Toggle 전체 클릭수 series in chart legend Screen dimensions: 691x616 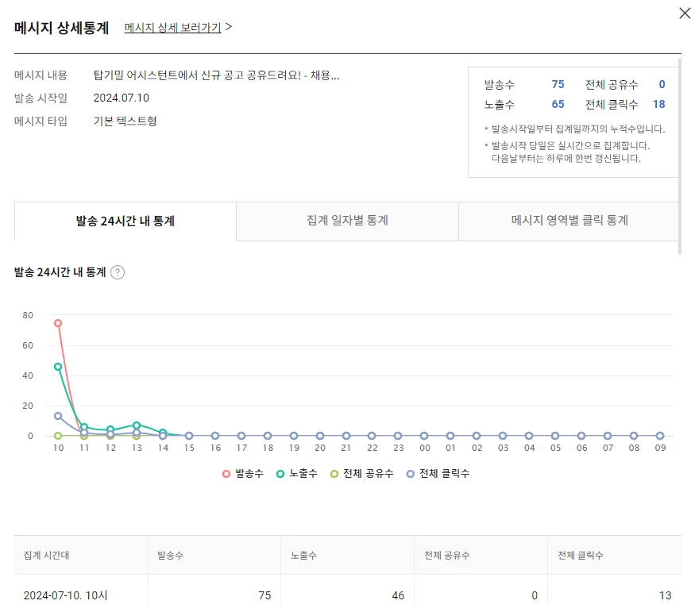coord(438,474)
